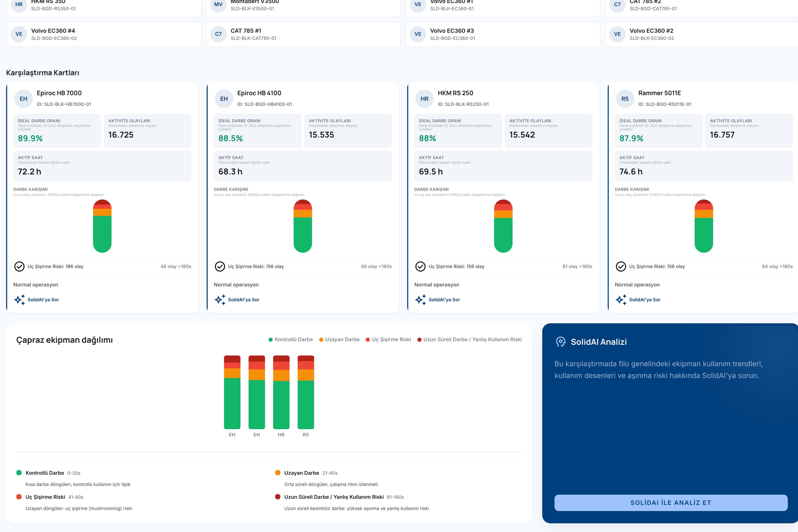Click the 'ID: SLD-BGD-R5011E-01' text

coord(665,104)
